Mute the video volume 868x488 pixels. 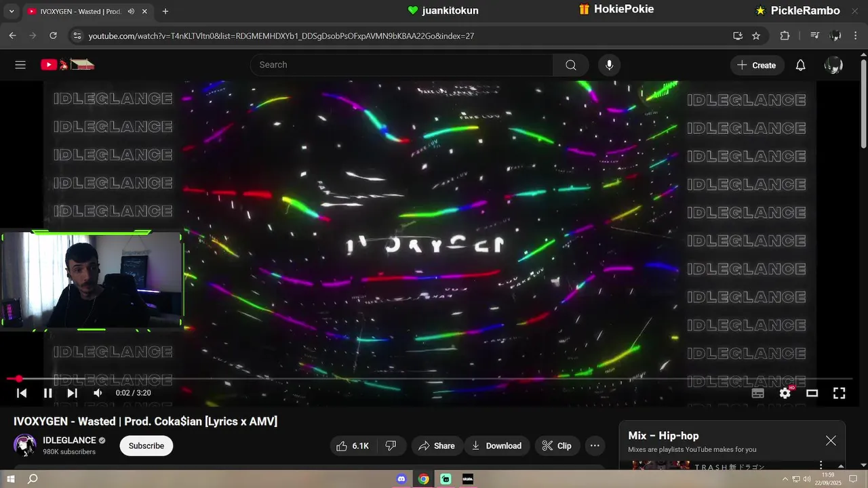coord(98,393)
